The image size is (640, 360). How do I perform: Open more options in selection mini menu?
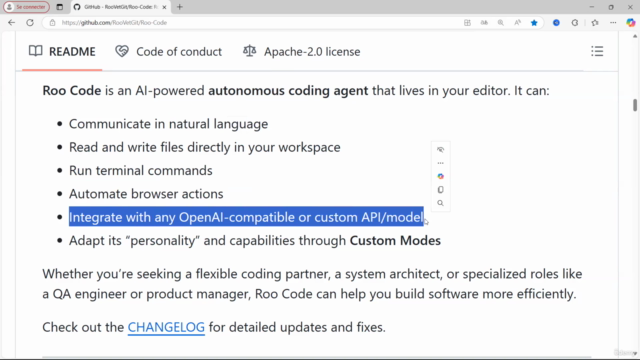[440, 163]
